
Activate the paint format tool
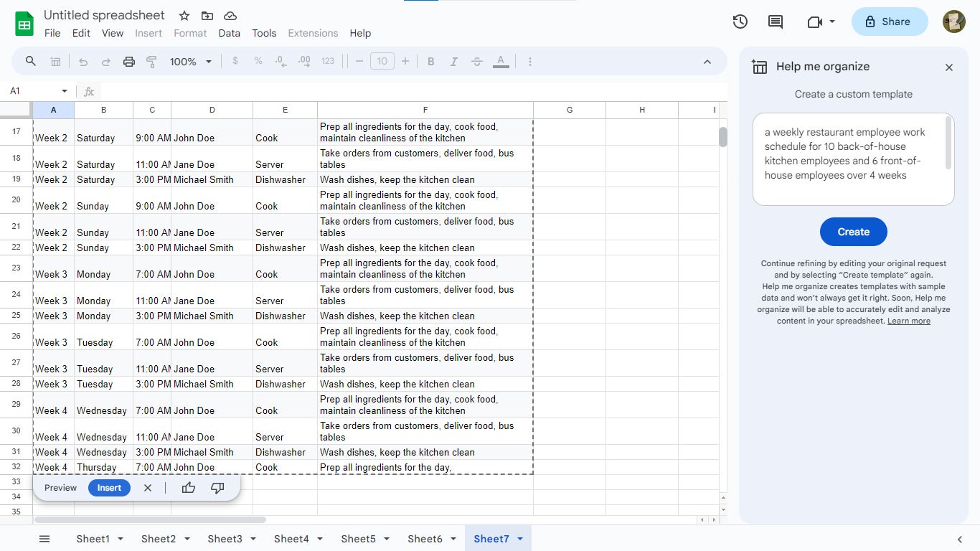(x=151, y=62)
